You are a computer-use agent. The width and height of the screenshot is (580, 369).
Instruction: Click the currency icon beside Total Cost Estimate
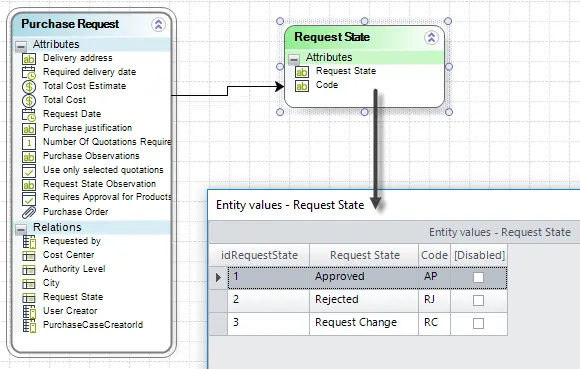pyautogui.click(x=29, y=87)
